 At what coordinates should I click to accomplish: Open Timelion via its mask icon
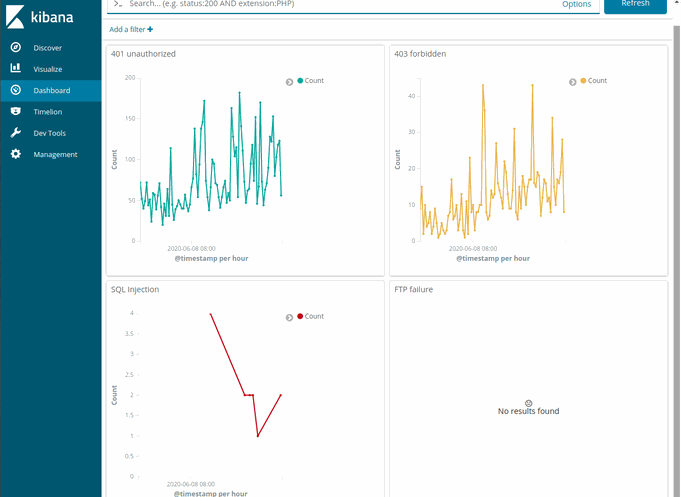16,111
